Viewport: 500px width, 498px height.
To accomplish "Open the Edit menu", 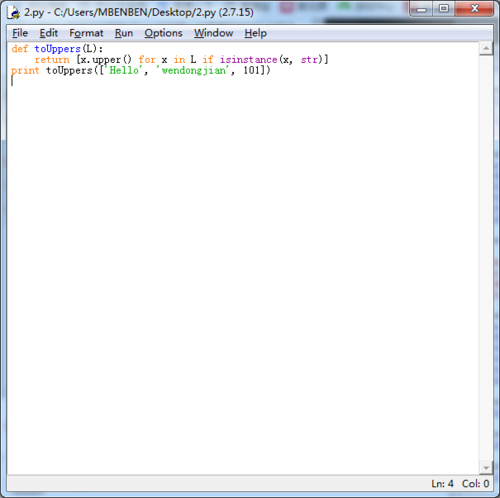I will (49, 33).
